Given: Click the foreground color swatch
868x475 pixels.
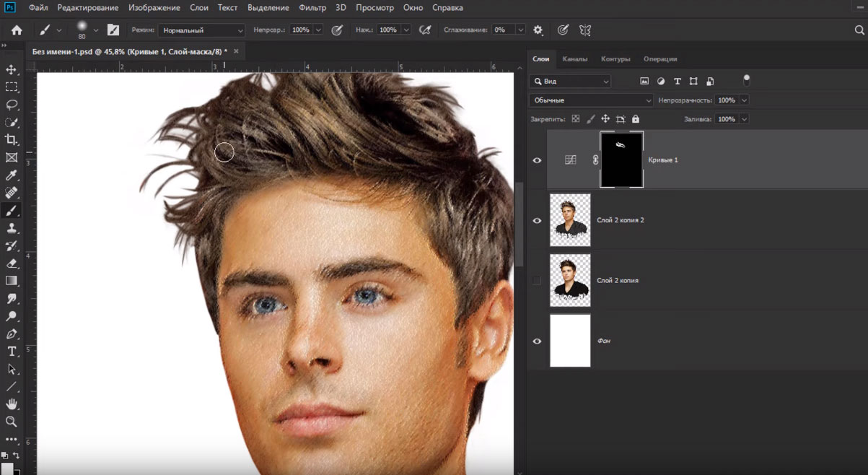Looking at the screenshot, I should tap(6, 469).
